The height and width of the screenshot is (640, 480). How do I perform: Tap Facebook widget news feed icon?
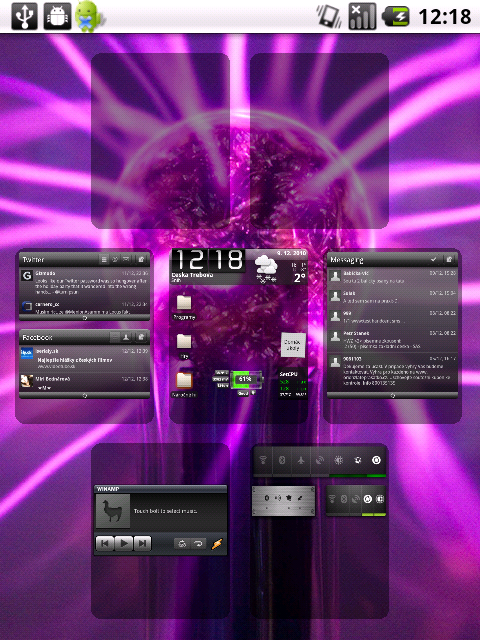coord(116,337)
